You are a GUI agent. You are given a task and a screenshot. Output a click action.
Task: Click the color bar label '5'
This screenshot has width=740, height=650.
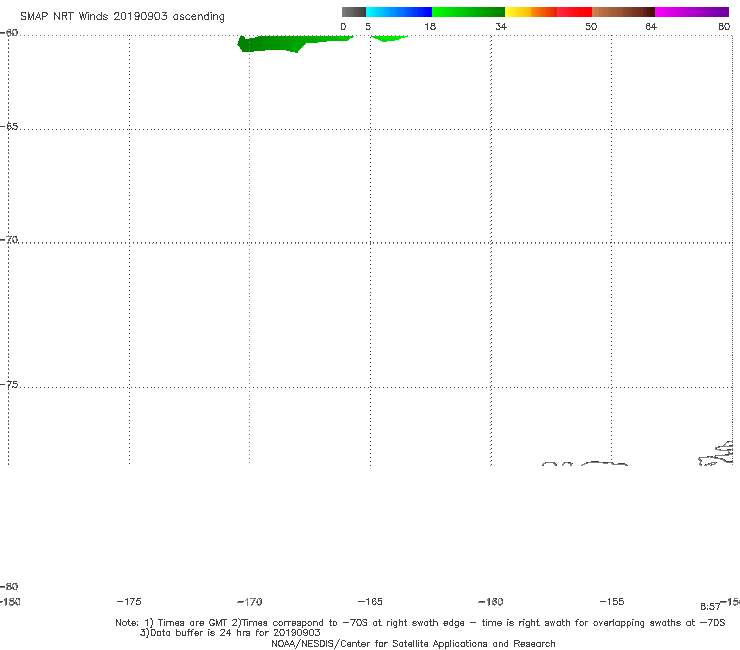(x=368, y=26)
